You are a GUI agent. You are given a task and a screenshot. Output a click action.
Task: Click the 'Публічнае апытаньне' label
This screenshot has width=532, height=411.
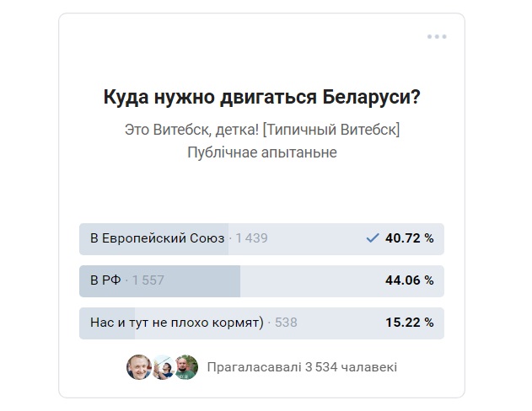point(262,152)
